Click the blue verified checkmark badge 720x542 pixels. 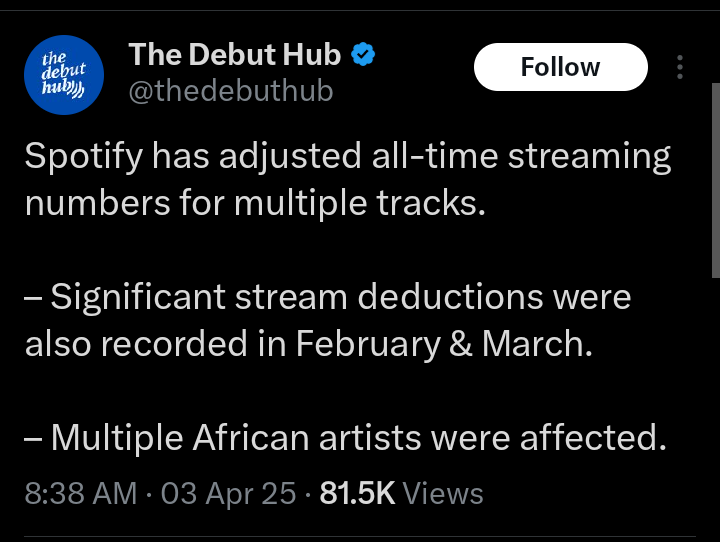(x=364, y=55)
